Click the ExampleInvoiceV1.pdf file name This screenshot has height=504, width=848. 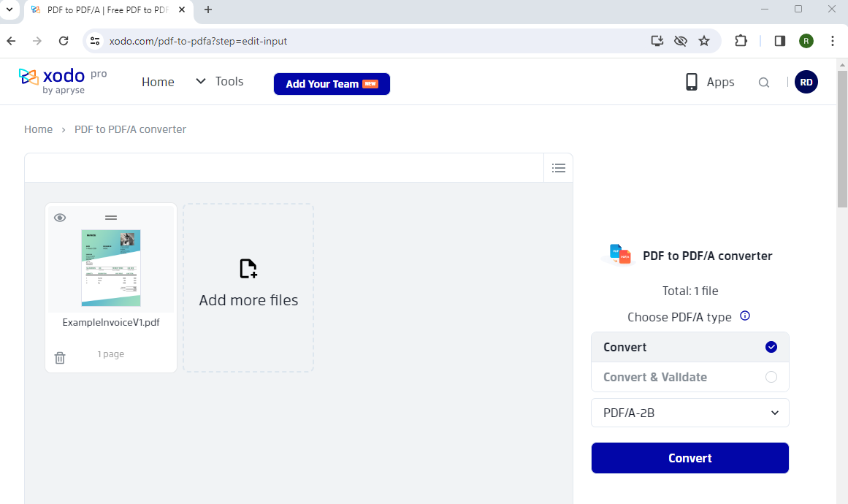111,322
